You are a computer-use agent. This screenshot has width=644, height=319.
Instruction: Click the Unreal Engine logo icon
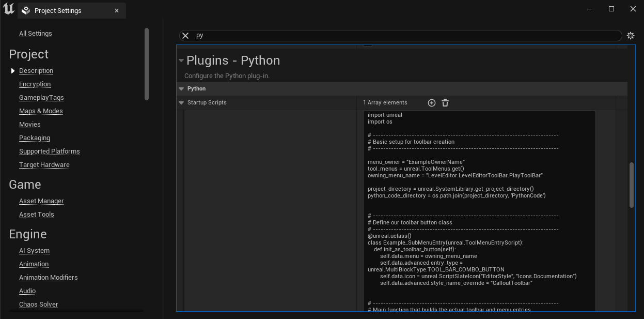[8, 9]
